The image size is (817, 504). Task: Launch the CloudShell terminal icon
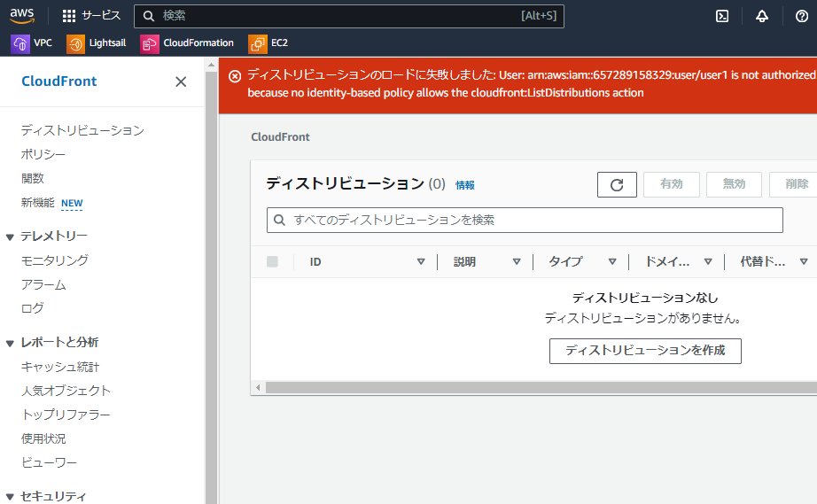pos(722,16)
